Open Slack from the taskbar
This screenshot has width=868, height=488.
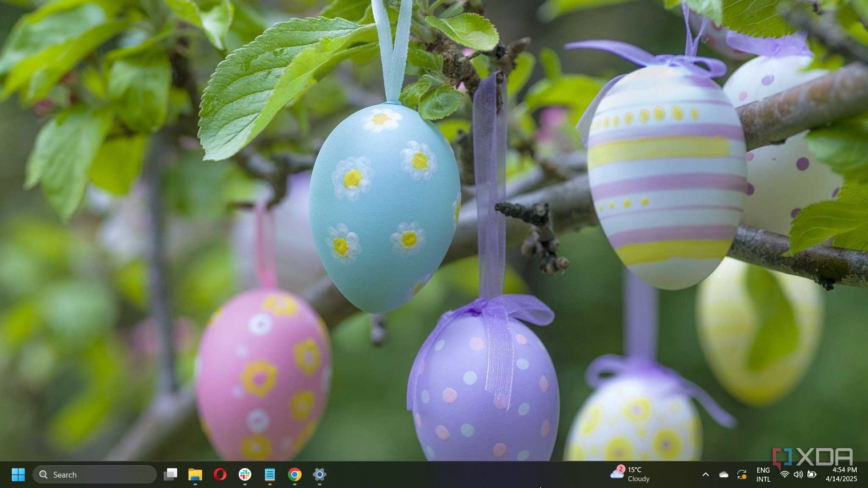point(245,474)
